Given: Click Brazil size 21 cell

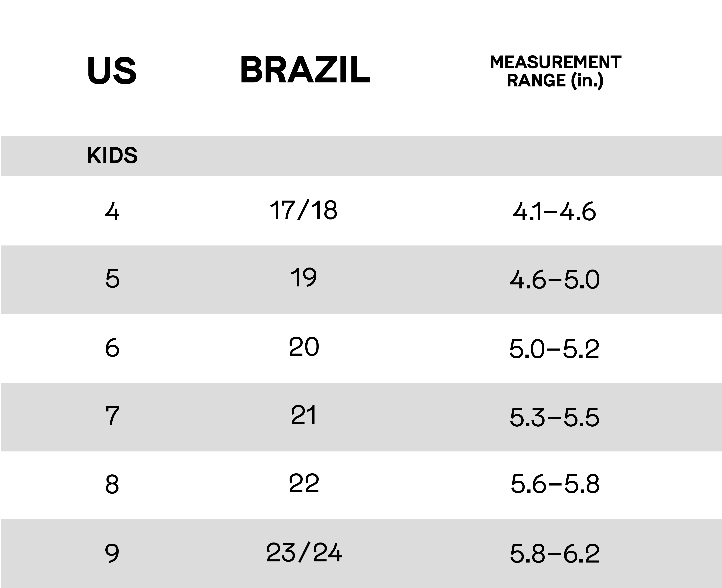Looking at the screenshot, I should coord(304,415).
